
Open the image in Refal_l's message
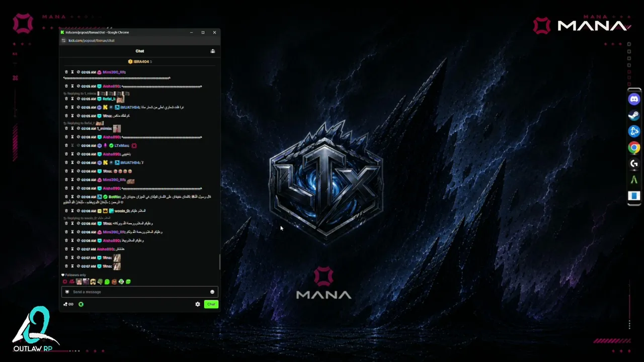(120, 100)
